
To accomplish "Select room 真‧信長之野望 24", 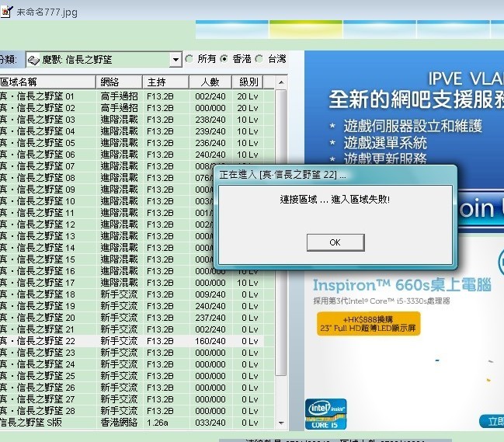I will coord(132,364).
